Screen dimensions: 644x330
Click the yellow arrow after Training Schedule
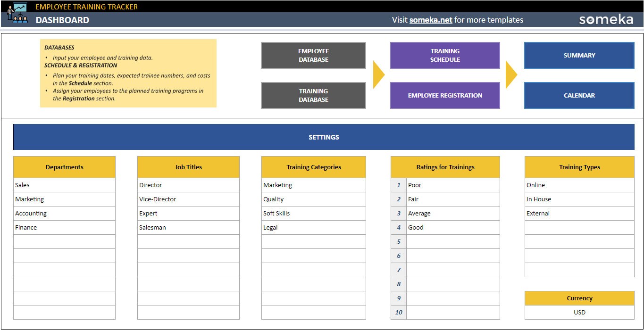pos(511,74)
